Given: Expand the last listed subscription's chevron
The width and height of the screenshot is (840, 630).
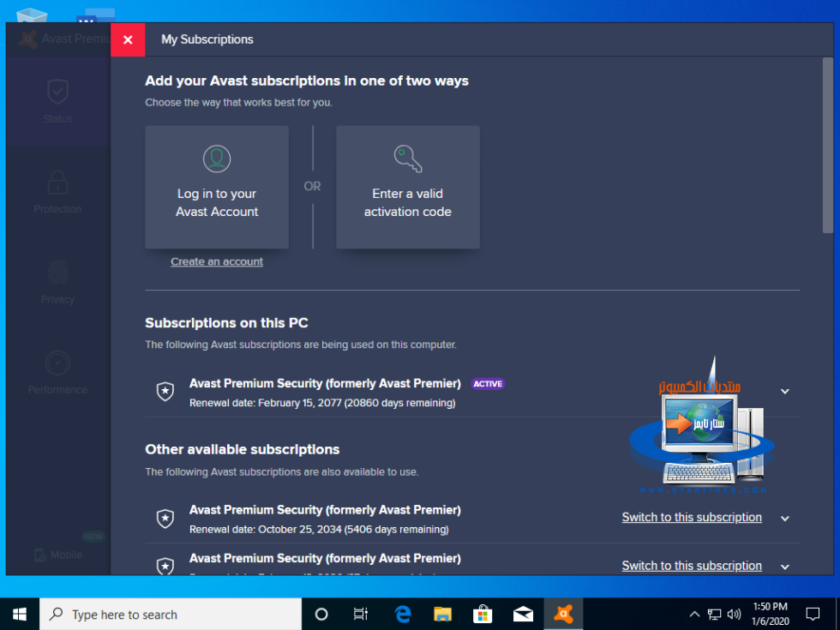Looking at the screenshot, I should pyautogui.click(x=785, y=567).
